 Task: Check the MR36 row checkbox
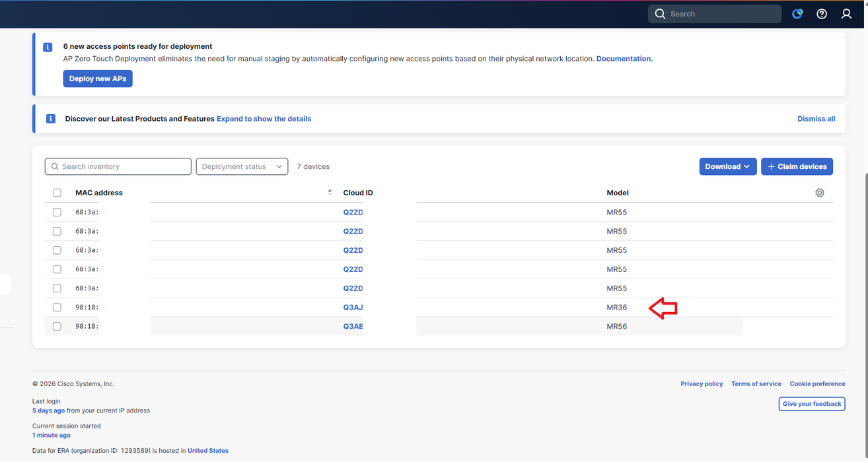tap(57, 308)
